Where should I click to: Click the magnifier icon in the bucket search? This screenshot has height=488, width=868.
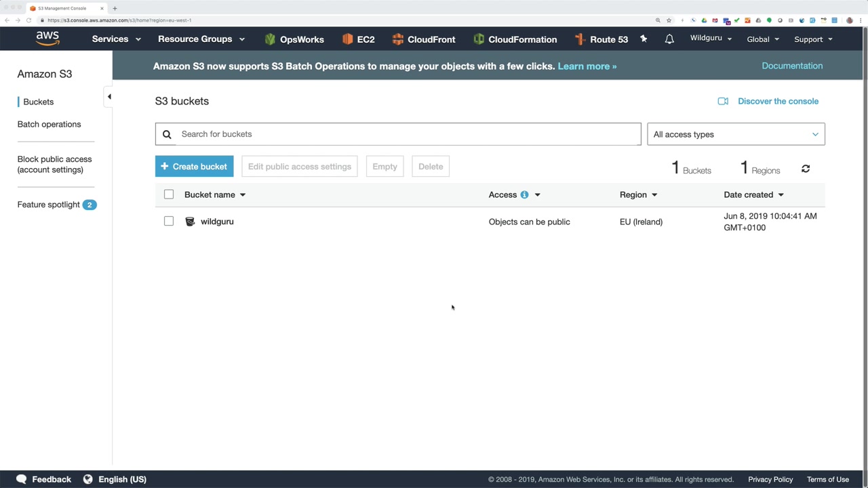(167, 134)
